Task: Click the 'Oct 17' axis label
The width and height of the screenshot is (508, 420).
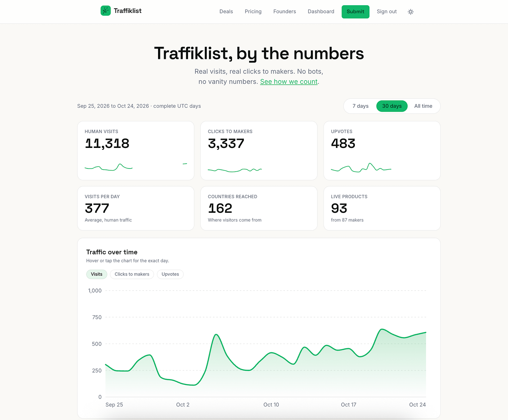Action: pos(349,405)
